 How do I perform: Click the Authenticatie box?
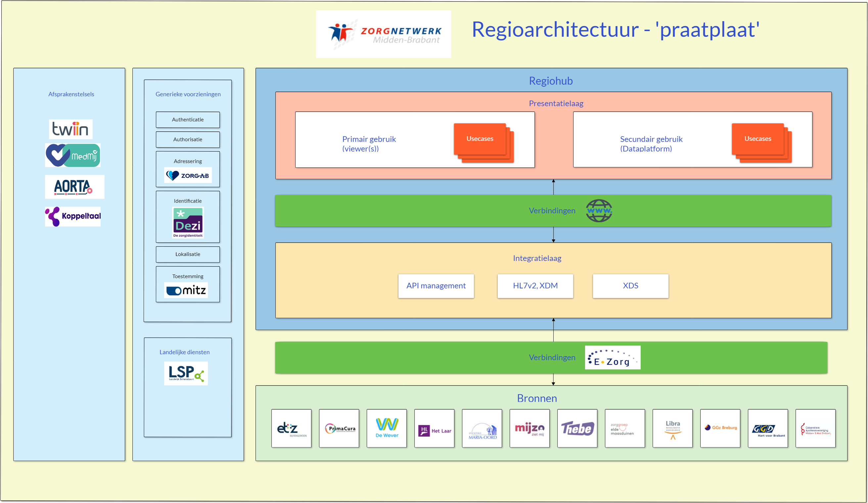[188, 120]
